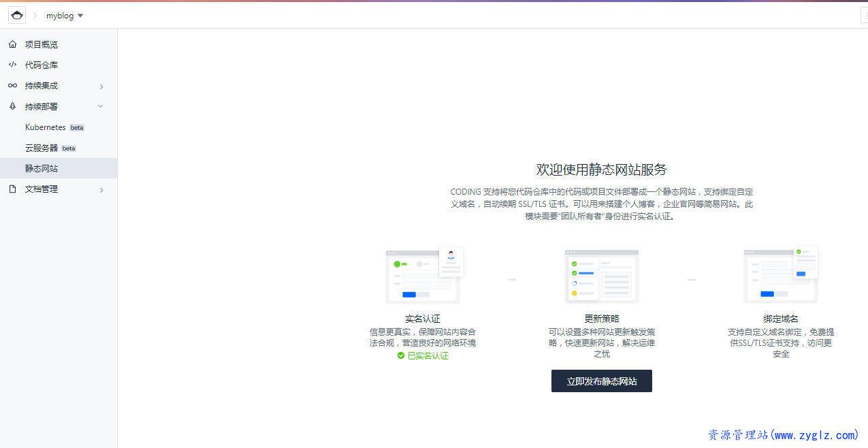The height and width of the screenshot is (448, 868).
Task: Click the 欢迎使用静态网站服务 heading
Action: point(602,170)
